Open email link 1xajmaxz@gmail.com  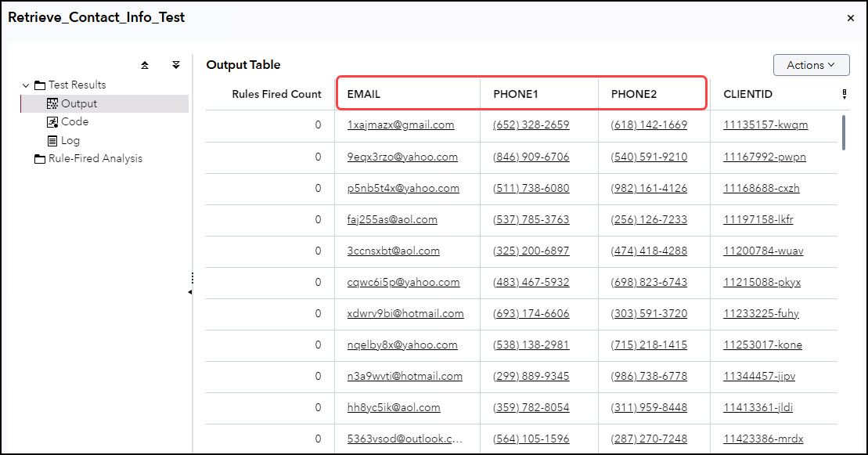point(399,125)
